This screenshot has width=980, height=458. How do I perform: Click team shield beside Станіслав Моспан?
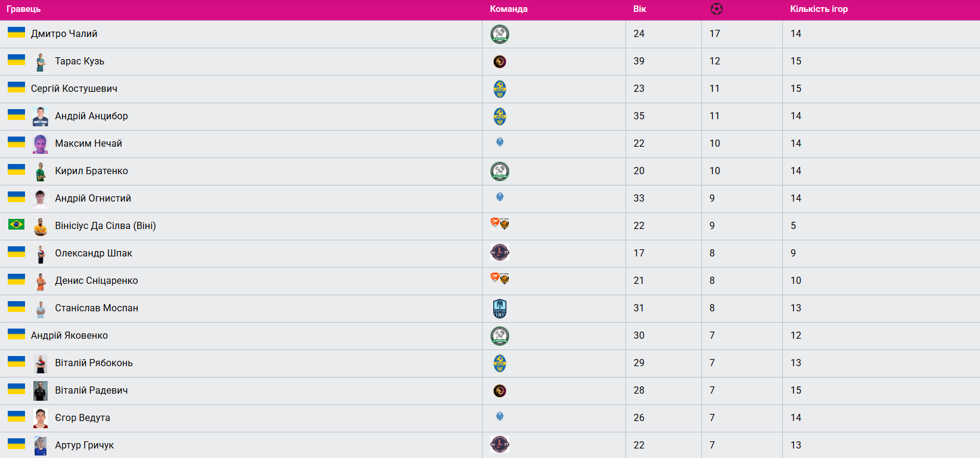click(500, 308)
